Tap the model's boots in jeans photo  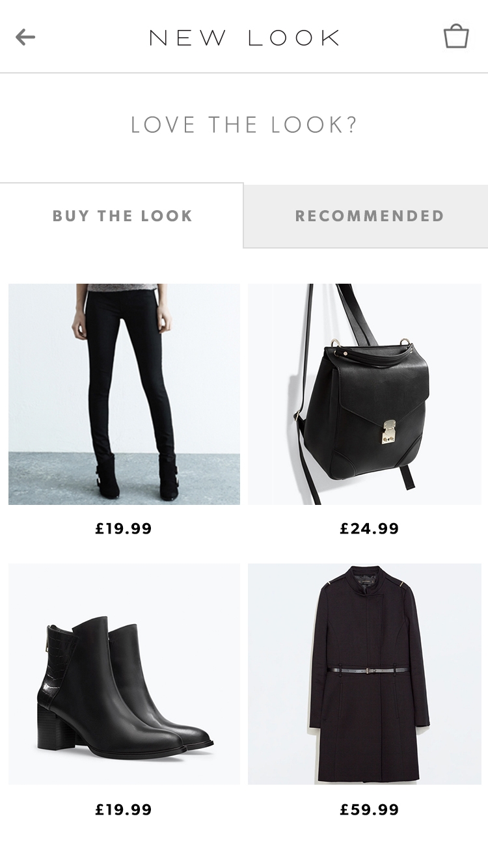(136, 476)
